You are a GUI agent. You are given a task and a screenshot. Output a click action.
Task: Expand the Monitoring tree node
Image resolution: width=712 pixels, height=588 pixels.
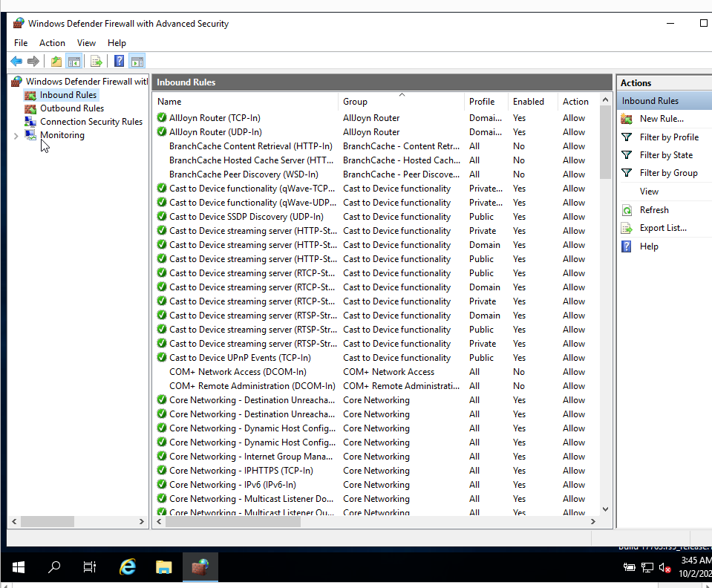16,136
